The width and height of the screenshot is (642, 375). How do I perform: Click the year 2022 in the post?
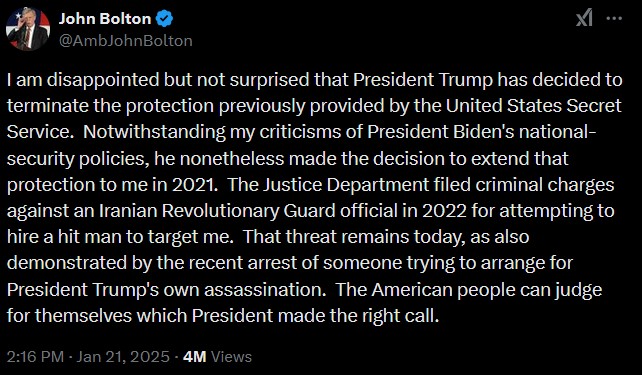(x=444, y=211)
